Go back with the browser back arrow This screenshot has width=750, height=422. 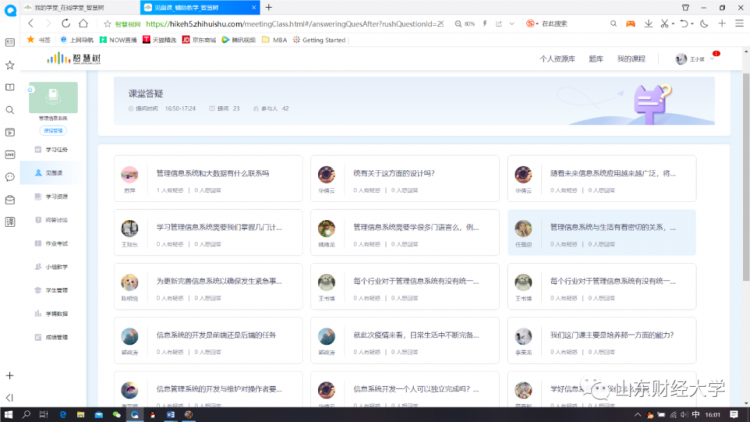tap(31, 23)
